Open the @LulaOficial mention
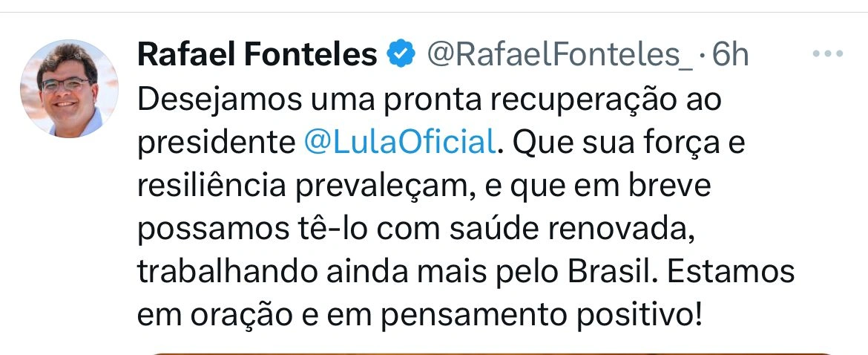This screenshot has width=868, height=355. coord(399,142)
